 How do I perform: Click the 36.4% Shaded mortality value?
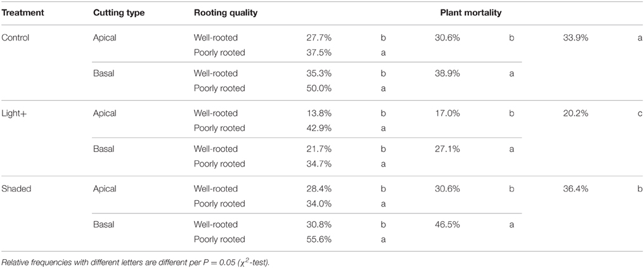(576, 189)
